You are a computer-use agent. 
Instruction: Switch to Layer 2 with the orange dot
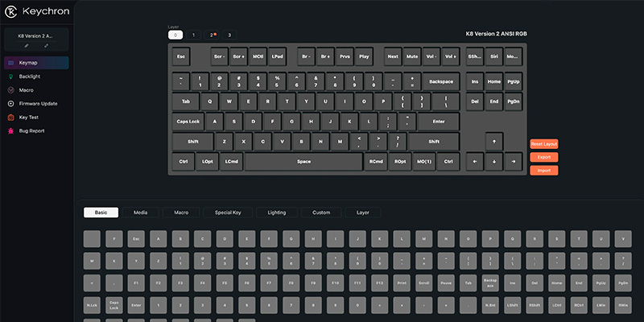[212, 35]
